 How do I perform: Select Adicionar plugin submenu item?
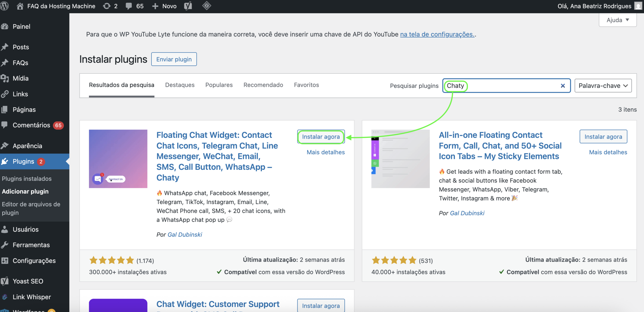(x=25, y=191)
